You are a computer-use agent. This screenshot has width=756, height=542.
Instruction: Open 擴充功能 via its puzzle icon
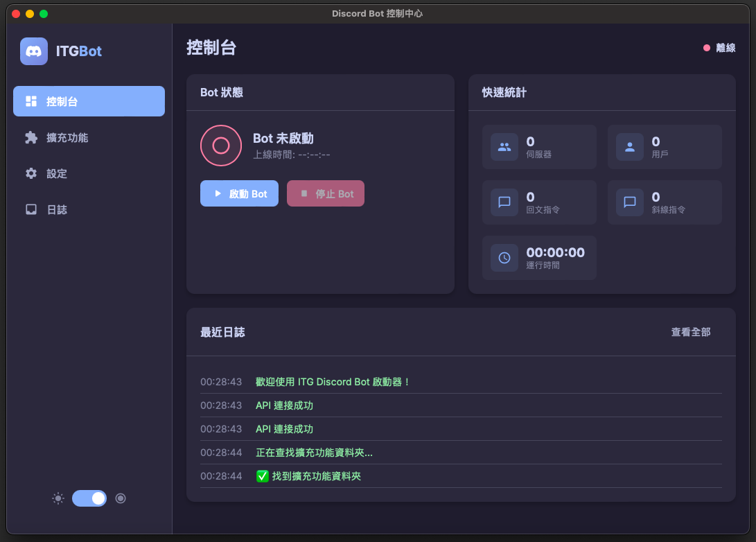click(x=31, y=137)
